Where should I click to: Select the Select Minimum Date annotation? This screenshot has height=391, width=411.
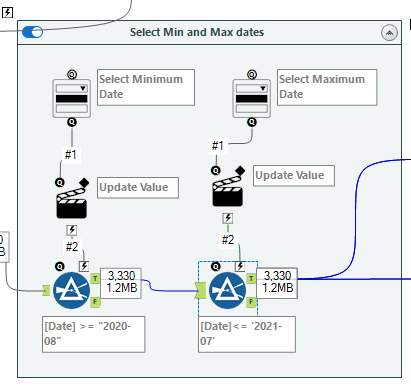pyautogui.click(x=146, y=87)
